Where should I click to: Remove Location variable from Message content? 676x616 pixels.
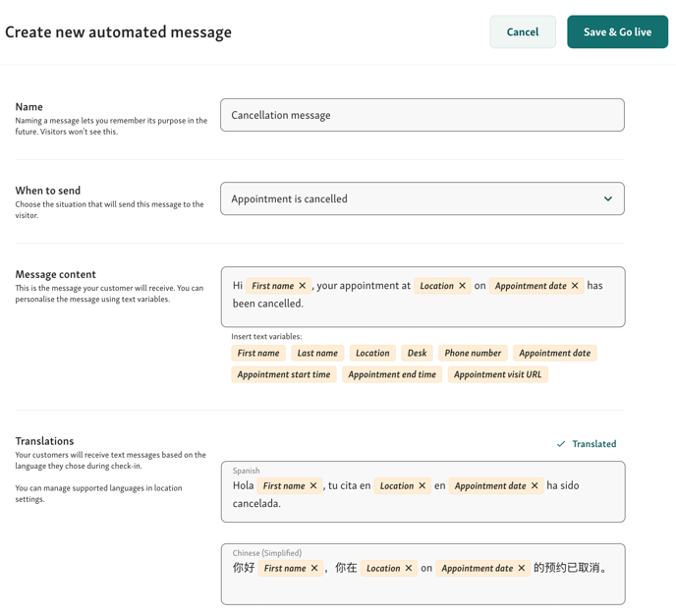pos(462,286)
